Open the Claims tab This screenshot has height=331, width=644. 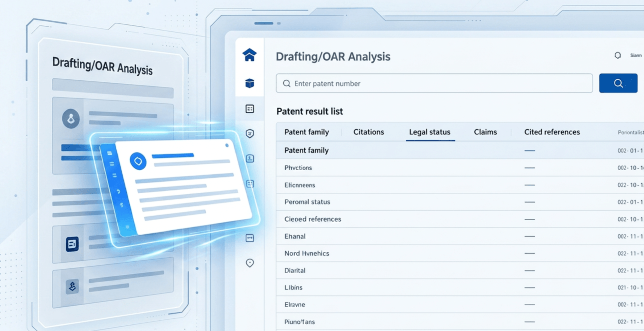486,132
